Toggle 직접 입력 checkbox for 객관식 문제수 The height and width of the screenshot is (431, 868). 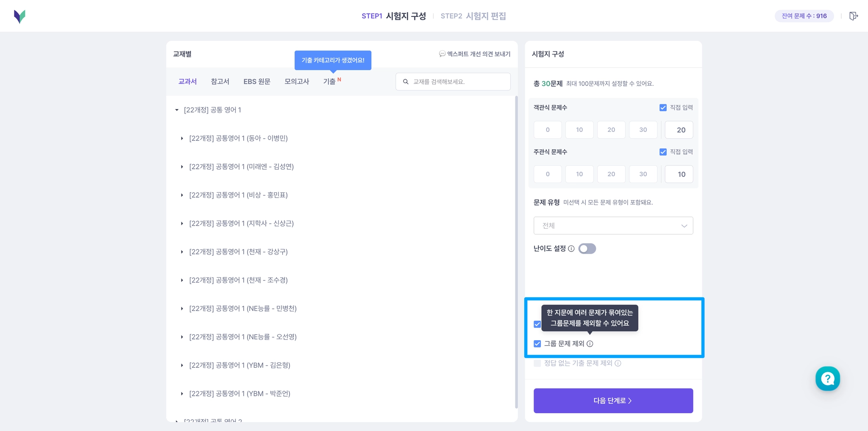coord(663,108)
